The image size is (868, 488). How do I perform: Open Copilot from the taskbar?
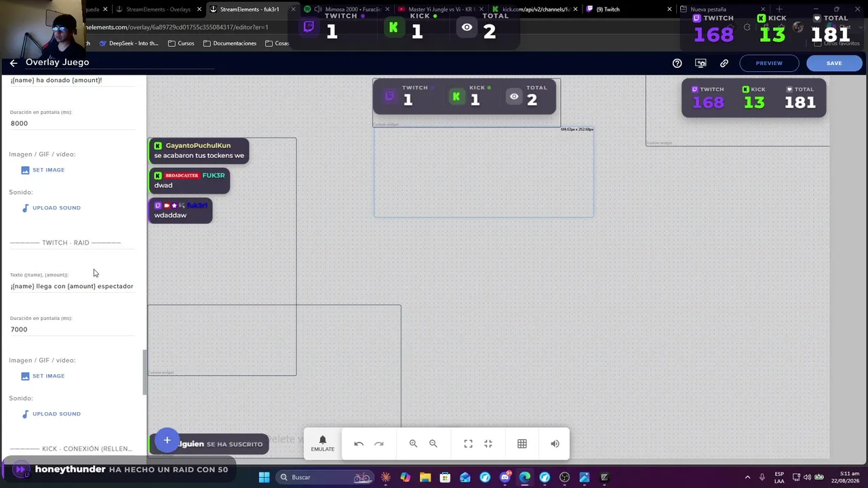(405, 478)
